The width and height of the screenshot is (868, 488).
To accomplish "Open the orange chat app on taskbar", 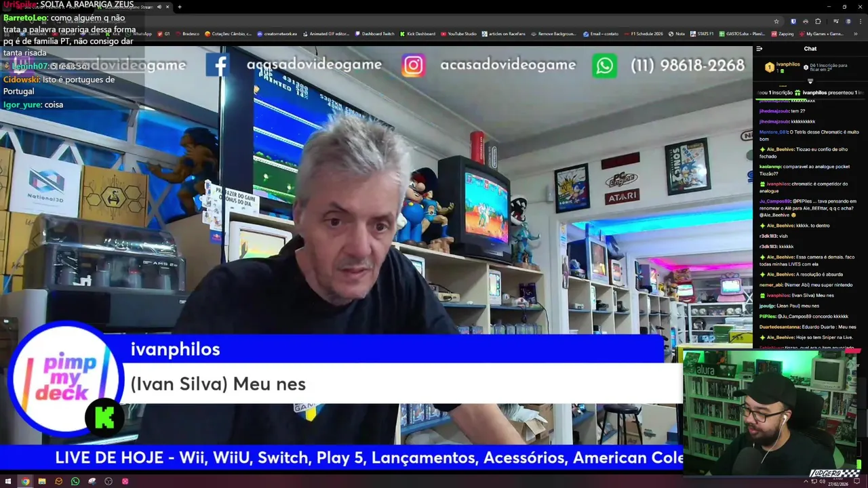I will (x=58, y=481).
